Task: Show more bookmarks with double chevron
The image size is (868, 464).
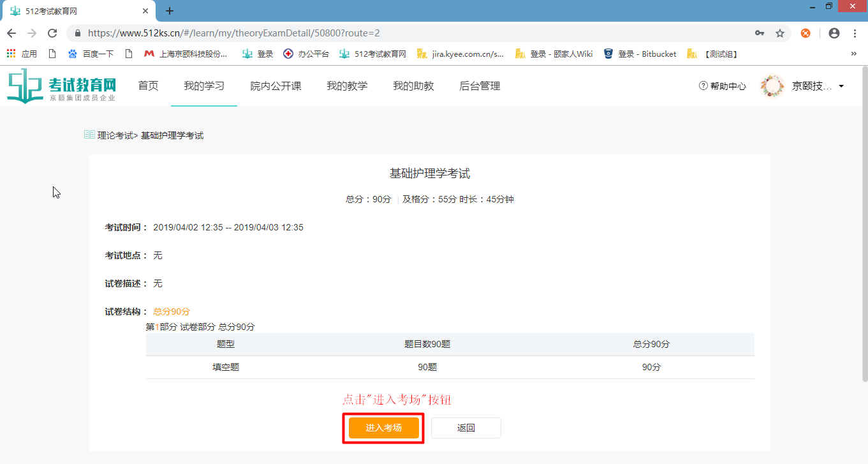Action: pos(854,54)
